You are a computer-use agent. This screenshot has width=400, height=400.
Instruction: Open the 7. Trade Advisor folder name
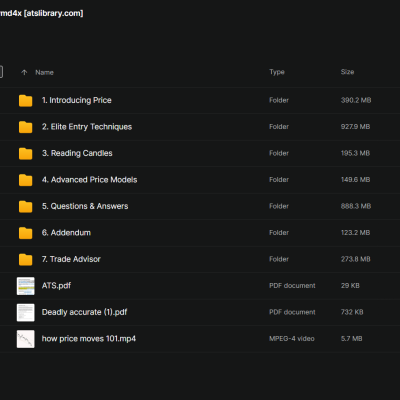point(71,259)
